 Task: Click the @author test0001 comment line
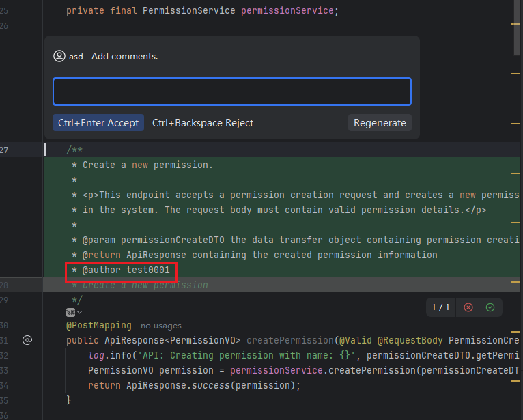[126, 270]
